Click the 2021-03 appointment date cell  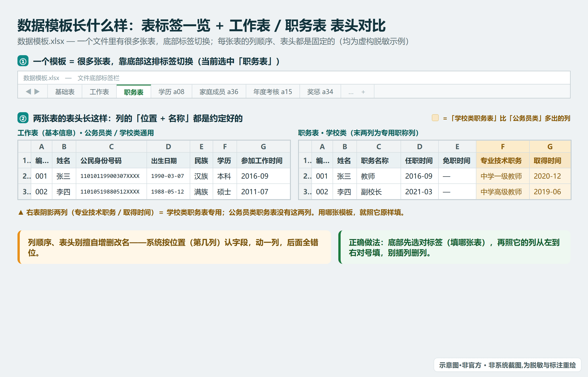click(420, 192)
